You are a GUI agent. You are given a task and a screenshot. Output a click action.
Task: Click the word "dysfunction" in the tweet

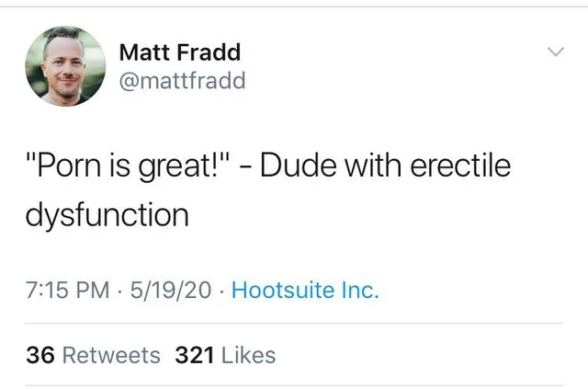click(x=107, y=215)
